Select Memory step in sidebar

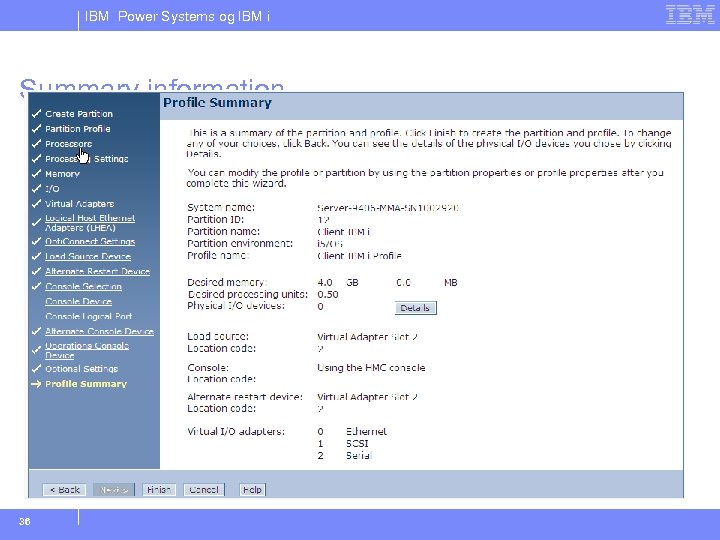(62, 174)
